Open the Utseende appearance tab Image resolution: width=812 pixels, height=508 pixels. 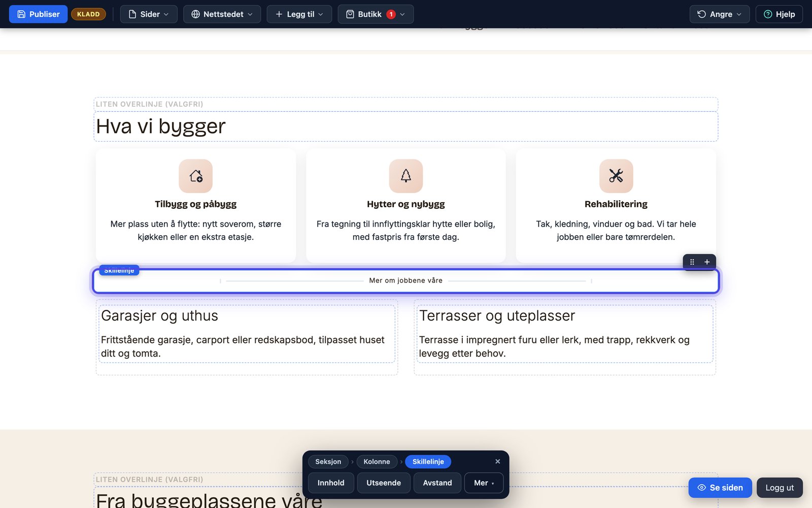click(x=384, y=483)
